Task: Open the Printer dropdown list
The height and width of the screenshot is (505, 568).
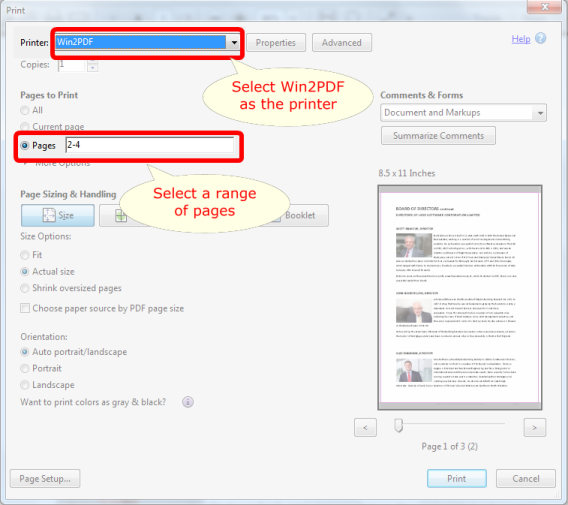Action: coord(234,42)
